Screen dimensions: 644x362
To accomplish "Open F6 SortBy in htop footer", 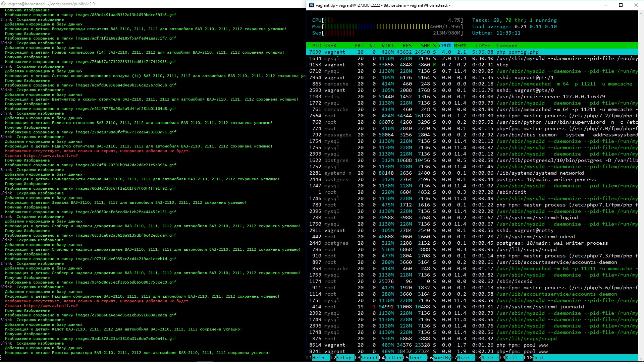I will point(439,358).
